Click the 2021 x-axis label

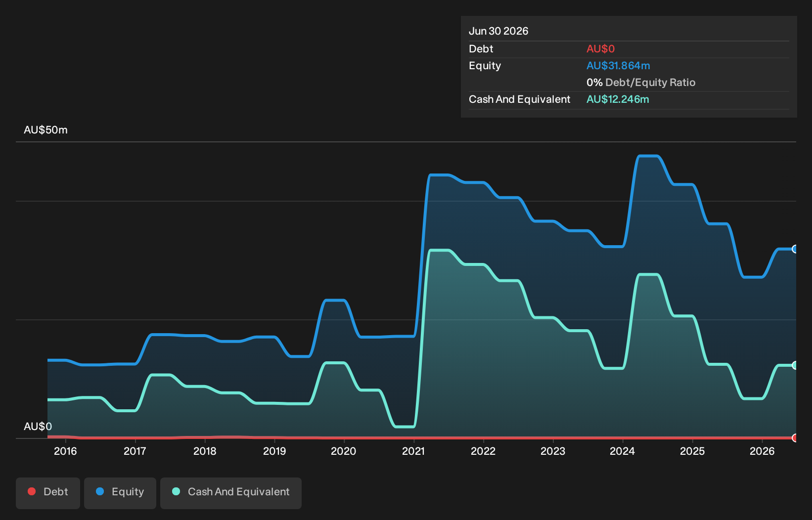pyautogui.click(x=413, y=451)
